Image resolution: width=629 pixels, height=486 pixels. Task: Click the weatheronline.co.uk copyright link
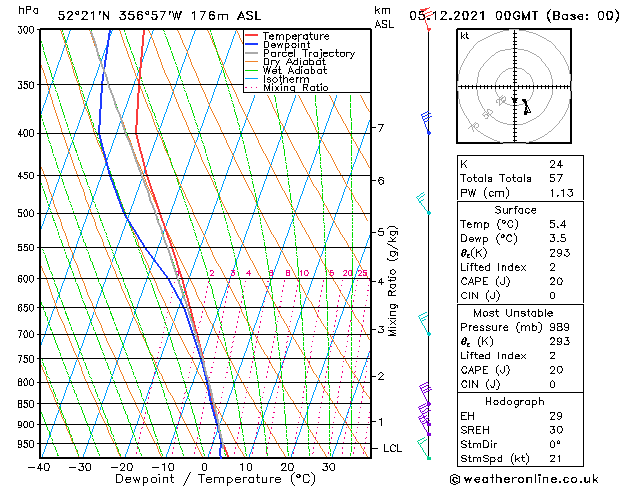tap(524, 479)
